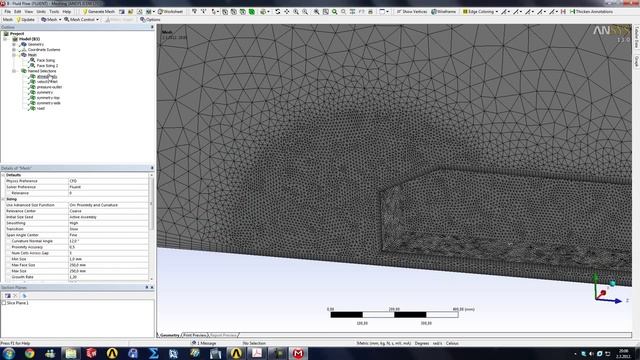Click the road named selection icon
The image size is (640, 360).
click(32, 108)
